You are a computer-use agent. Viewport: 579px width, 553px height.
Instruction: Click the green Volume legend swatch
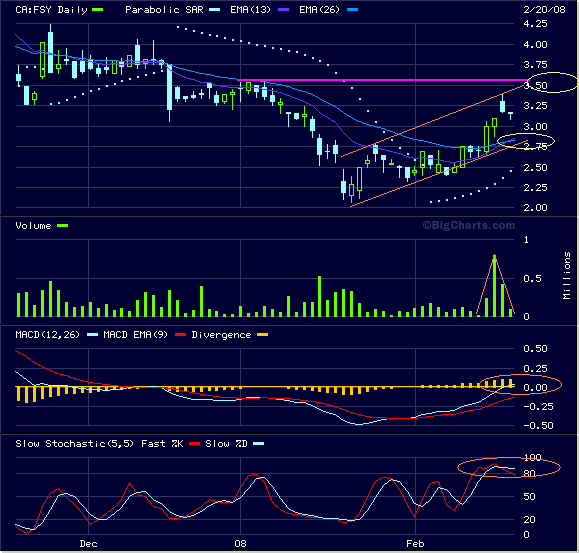[x=62, y=226]
